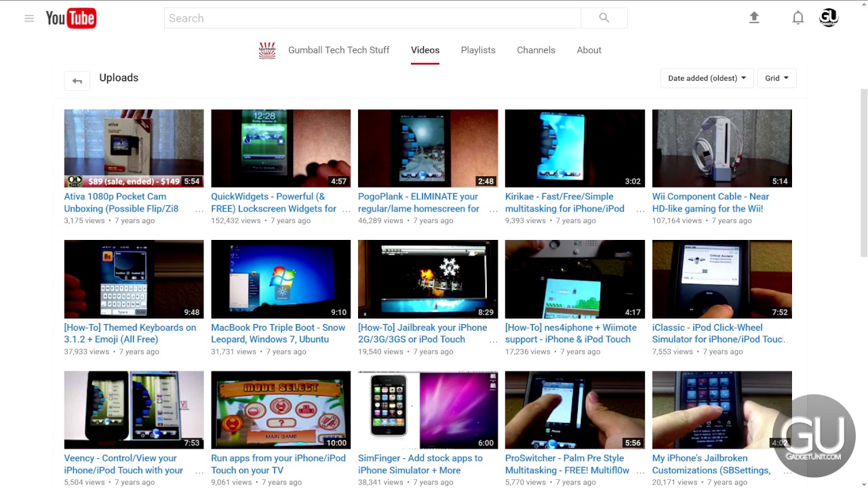Open the account avatar menu
Image resolution: width=868 pixels, height=488 pixels.
[x=829, y=18]
